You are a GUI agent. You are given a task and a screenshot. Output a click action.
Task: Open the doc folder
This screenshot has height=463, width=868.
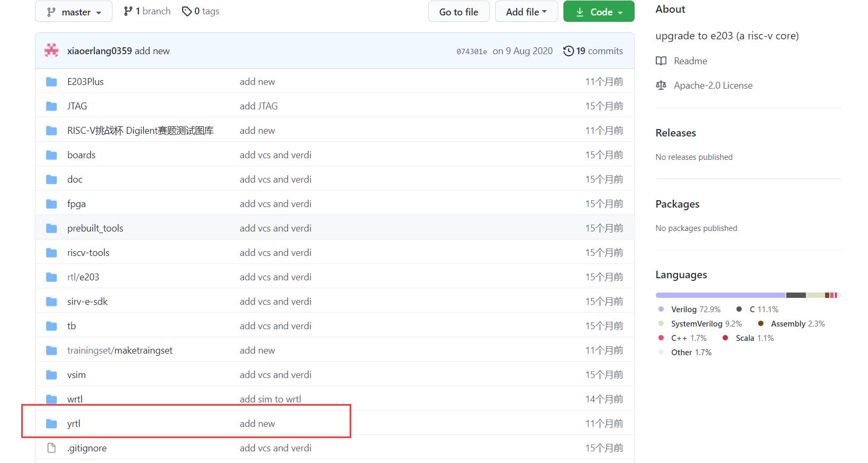[75, 179]
